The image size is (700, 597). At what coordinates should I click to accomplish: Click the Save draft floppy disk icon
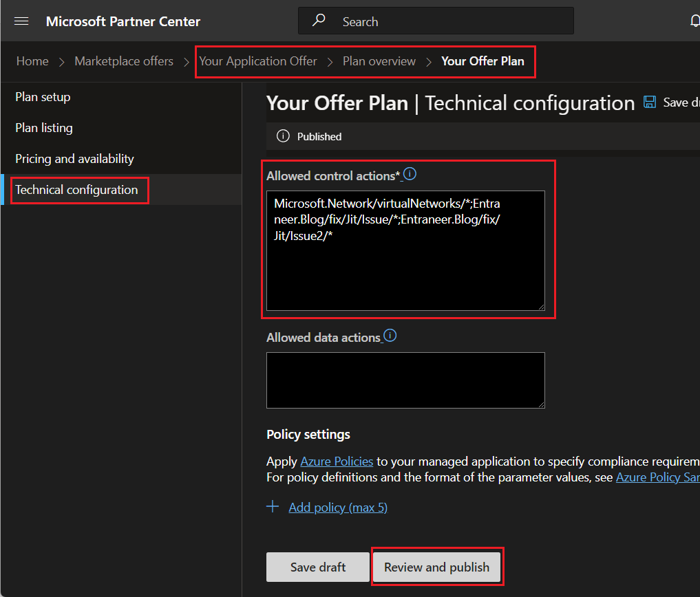tap(650, 102)
